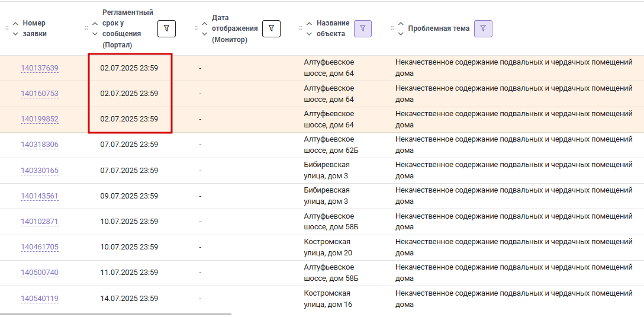Click the Номер заявки column header
644x317 pixels.
point(34,28)
